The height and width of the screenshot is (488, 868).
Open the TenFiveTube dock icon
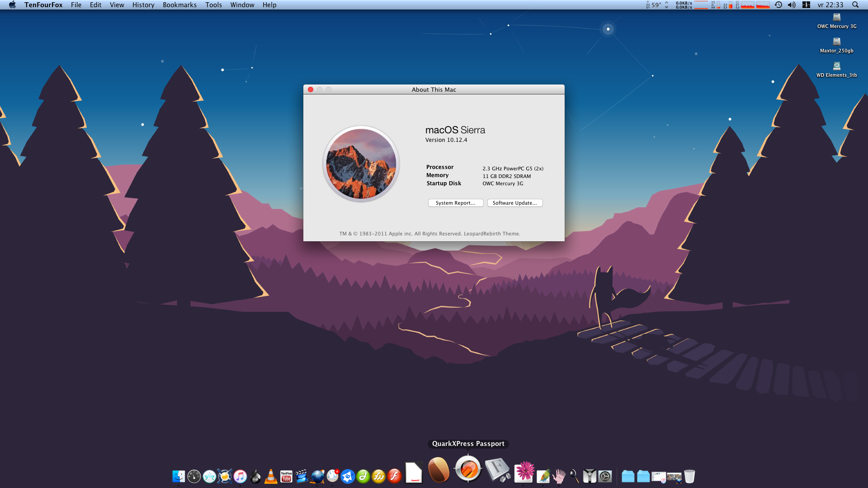tap(286, 476)
